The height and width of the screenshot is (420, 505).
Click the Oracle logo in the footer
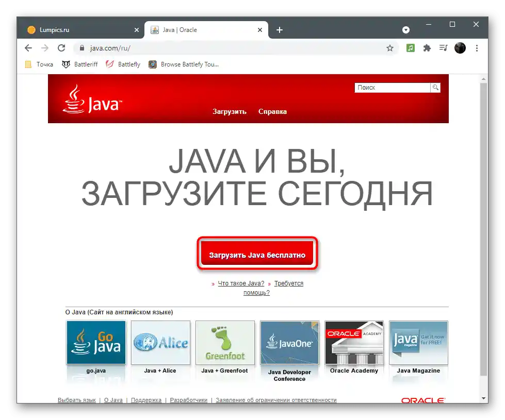click(423, 400)
